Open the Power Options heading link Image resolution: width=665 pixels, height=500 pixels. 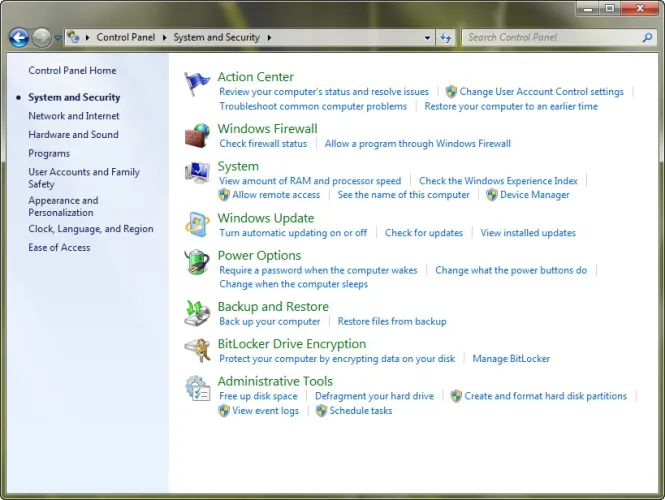(260, 255)
